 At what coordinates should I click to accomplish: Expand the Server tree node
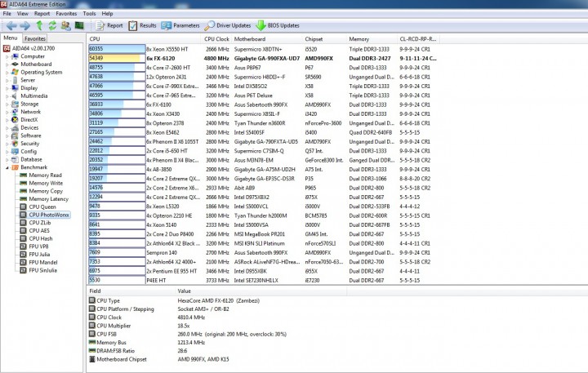click(x=7, y=80)
